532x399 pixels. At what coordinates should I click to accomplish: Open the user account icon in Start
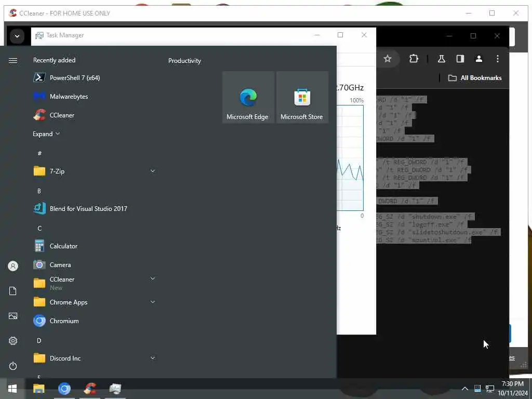pos(13,266)
